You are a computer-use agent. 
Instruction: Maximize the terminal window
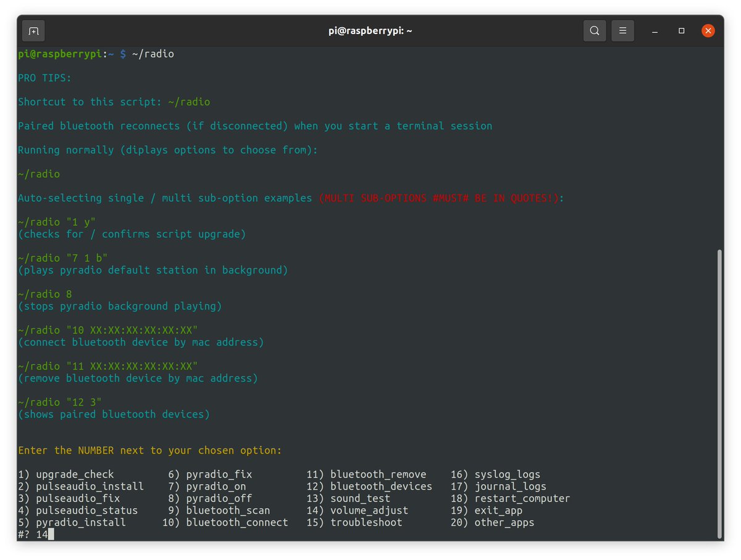coord(681,30)
